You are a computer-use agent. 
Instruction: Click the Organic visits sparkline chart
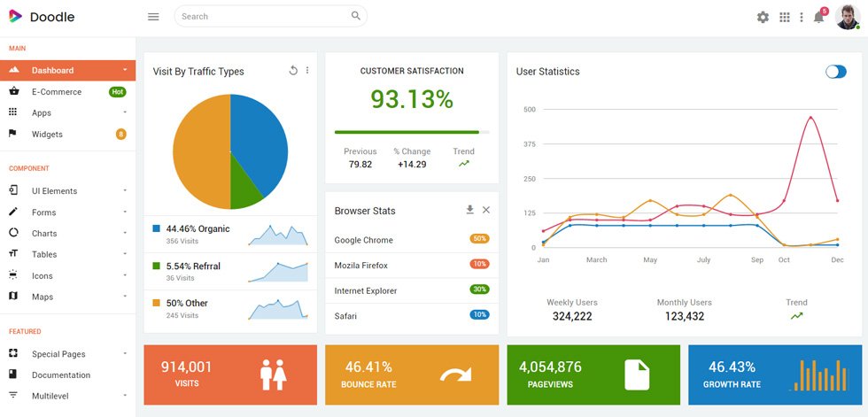pos(278,235)
